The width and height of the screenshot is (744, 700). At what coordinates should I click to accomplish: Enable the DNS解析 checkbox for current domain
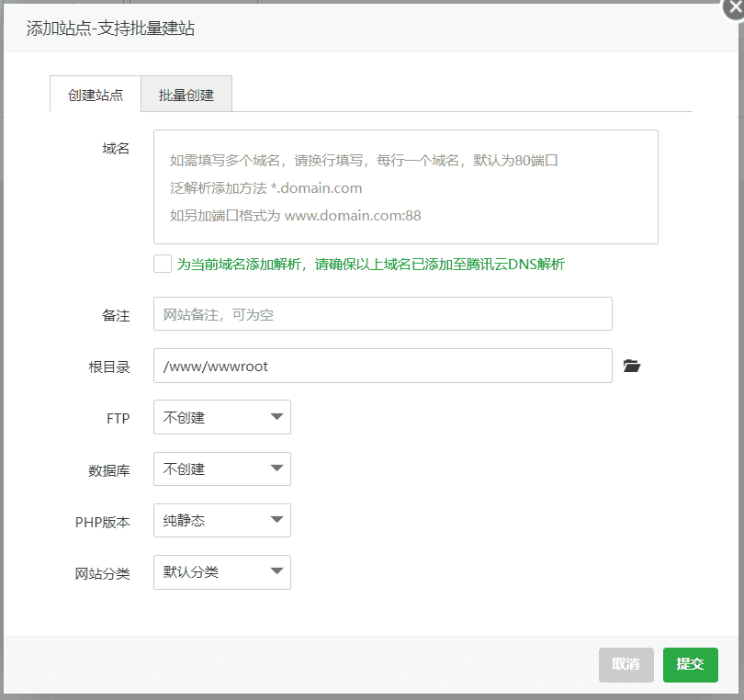[162, 264]
